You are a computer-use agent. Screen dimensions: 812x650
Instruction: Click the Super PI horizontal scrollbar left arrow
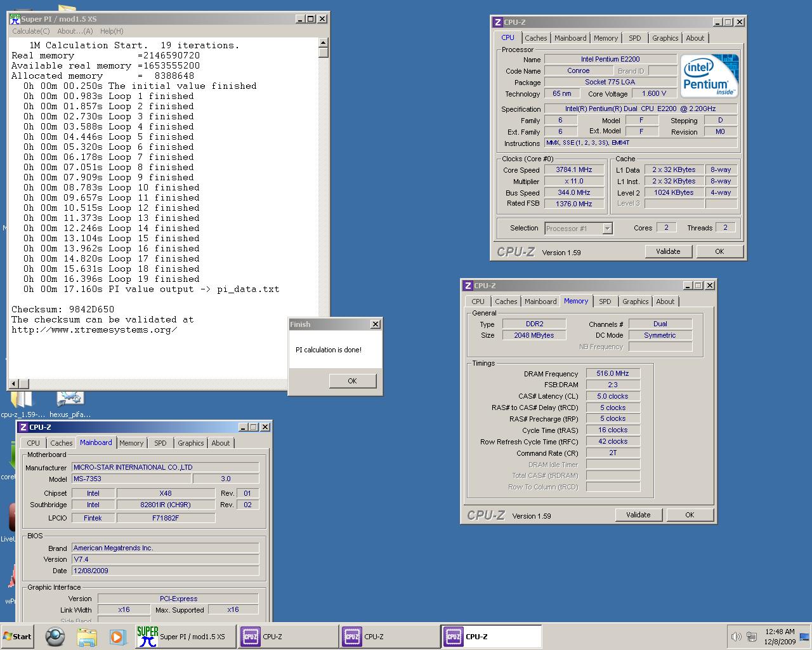[15, 383]
